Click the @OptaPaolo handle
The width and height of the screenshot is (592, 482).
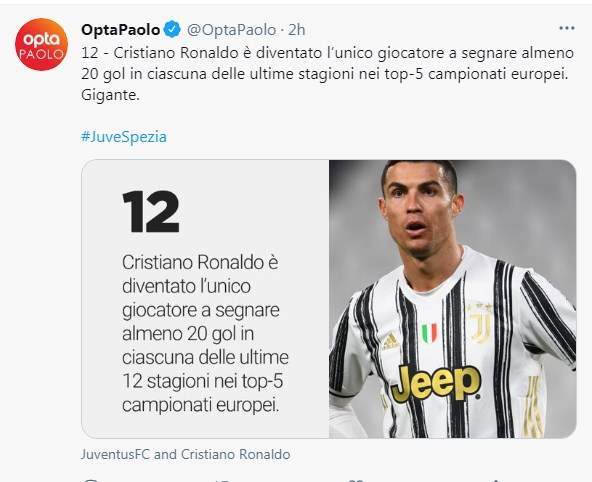231,30
